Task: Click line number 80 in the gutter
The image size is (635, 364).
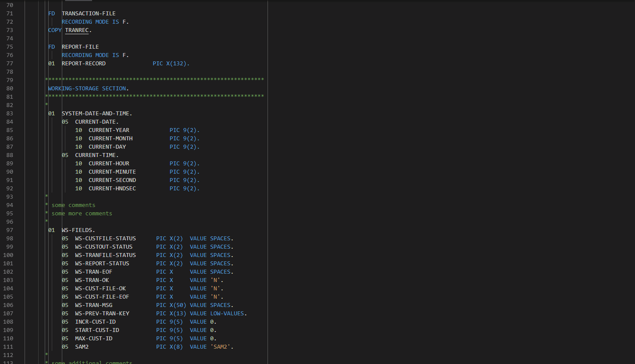Action: pos(10,89)
